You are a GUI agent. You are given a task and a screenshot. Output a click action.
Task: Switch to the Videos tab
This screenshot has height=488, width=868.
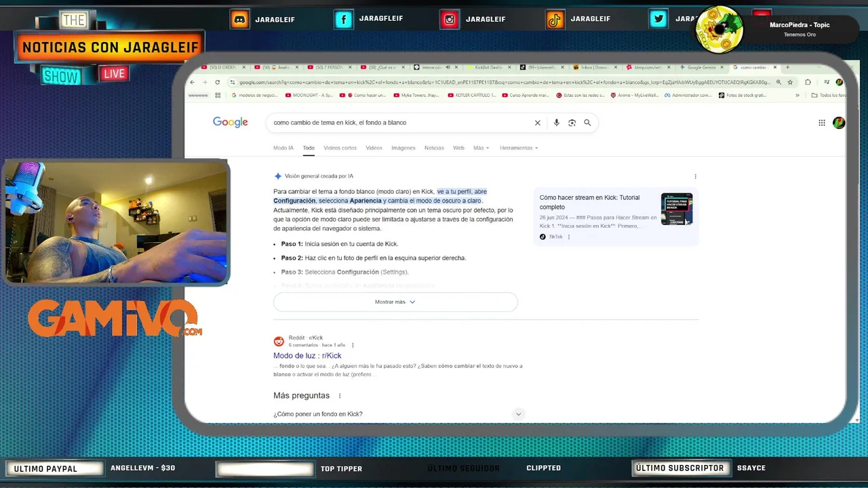click(x=374, y=148)
